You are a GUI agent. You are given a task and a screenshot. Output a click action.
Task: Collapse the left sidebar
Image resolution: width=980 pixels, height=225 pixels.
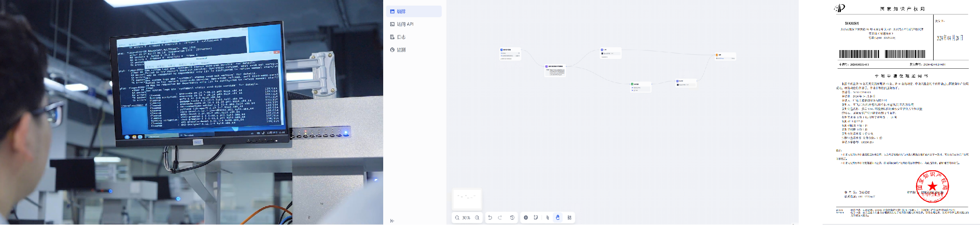(392, 221)
